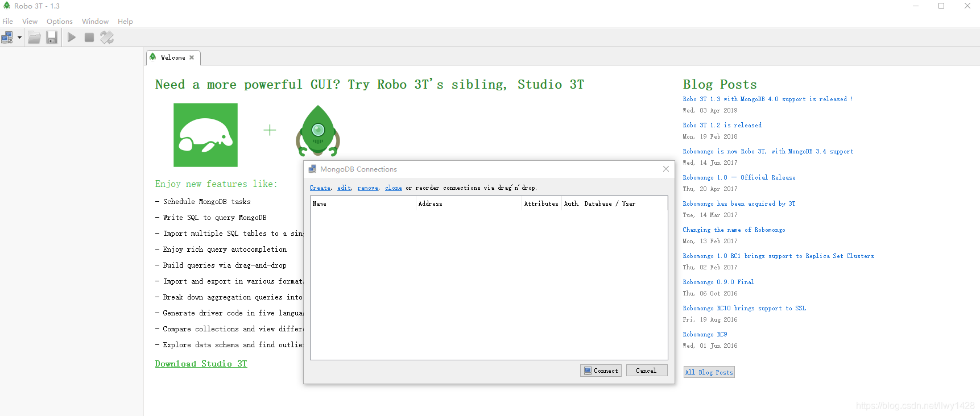This screenshot has height=416, width=980.
Task: Open the Help menu
Action: point(125,22)
